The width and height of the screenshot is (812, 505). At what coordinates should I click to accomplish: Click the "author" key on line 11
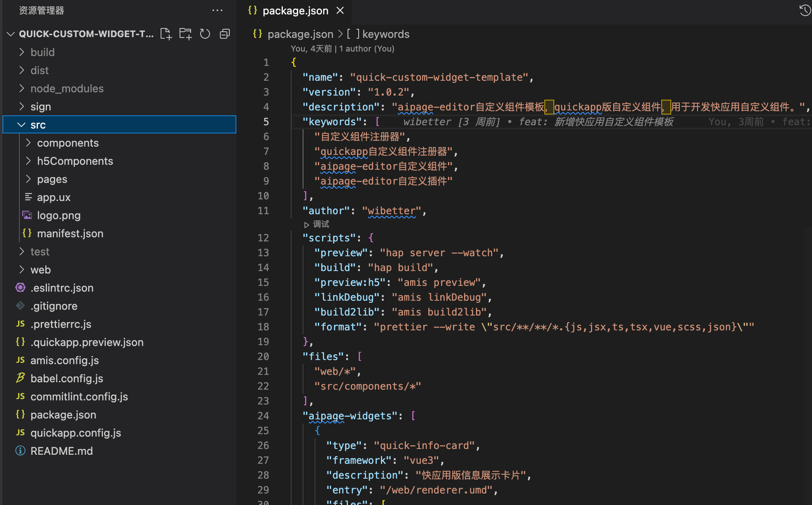click(326, 211)
